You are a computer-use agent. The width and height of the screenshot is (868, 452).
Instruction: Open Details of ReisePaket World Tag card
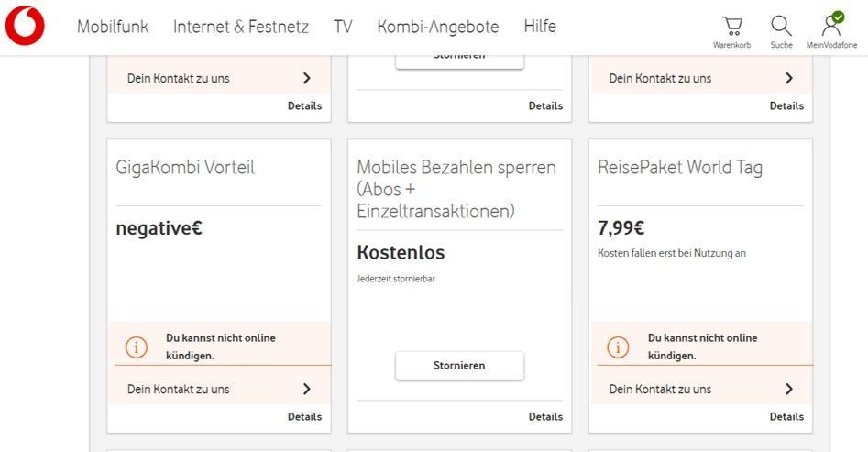pyautogui.click(x=786, y=416)
